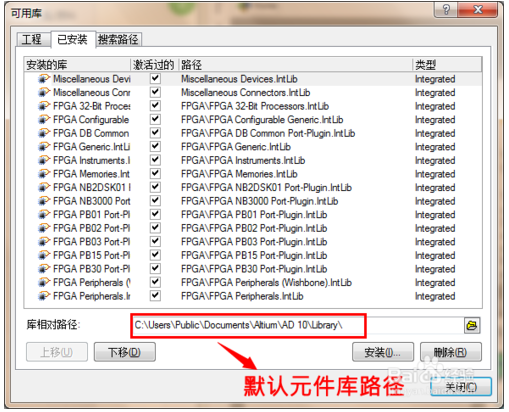Toggle FPGA Peripherals (Wishbone) checkbox
509x412 pixels.
(x=155, y=282)
